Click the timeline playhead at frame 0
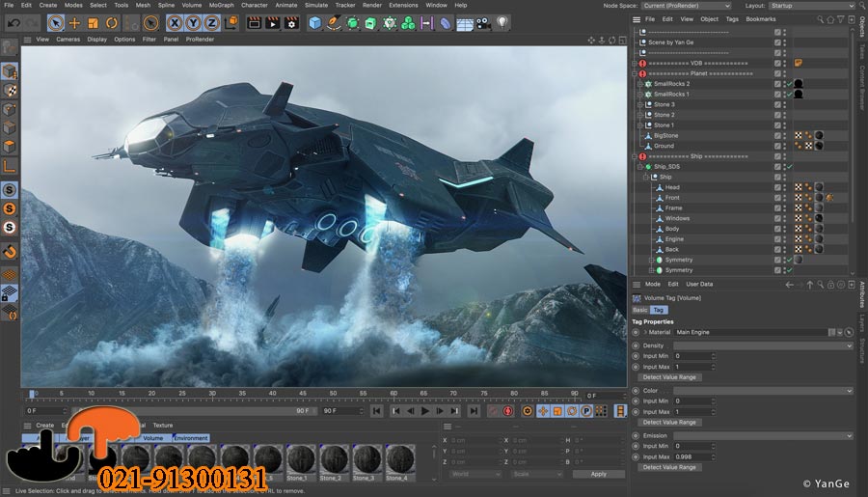 (x=32, y=394)
